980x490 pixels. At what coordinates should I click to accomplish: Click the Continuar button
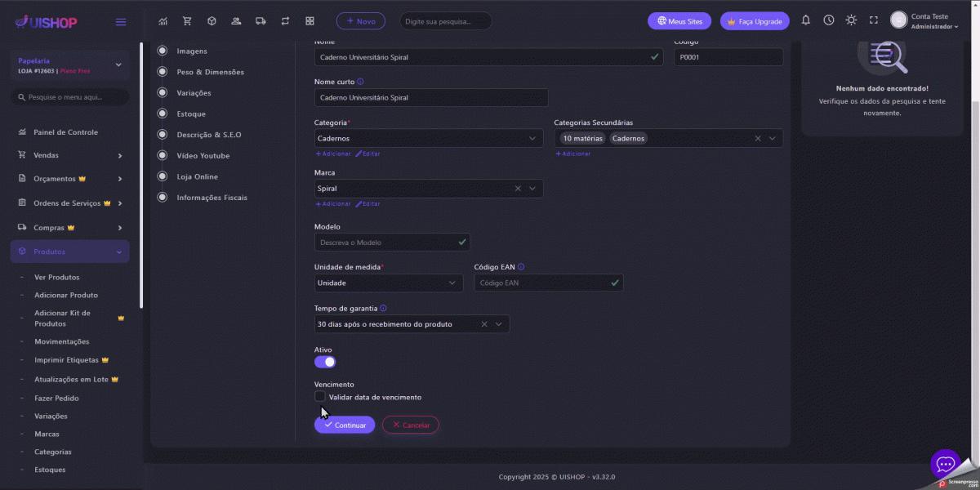click(x=345, y=425)
